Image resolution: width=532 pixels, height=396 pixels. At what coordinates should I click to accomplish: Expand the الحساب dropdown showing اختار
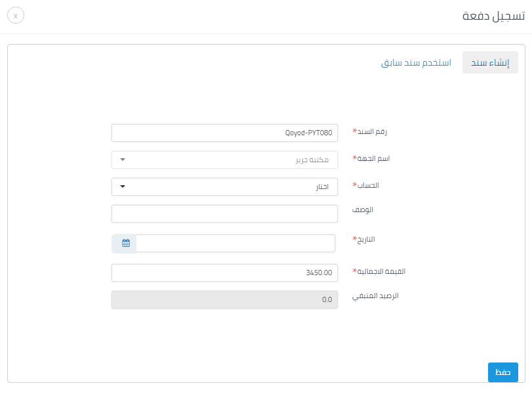(224, 185)
